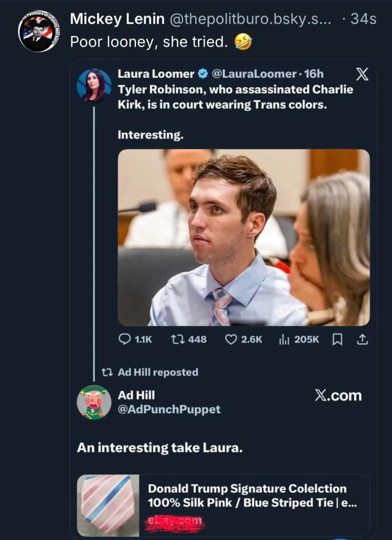Tap the blue verified badge
The height and width of the screenshot is (540, 392).
coord(202,74)
